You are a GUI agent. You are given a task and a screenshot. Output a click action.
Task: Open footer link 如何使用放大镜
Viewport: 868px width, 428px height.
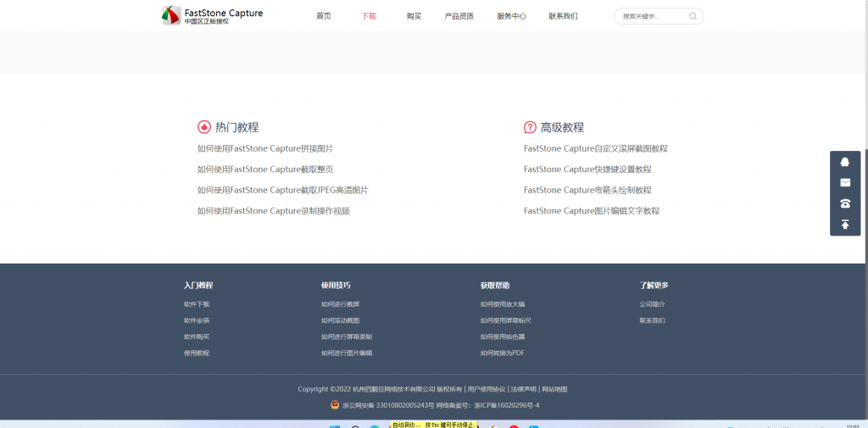(503, 304)
